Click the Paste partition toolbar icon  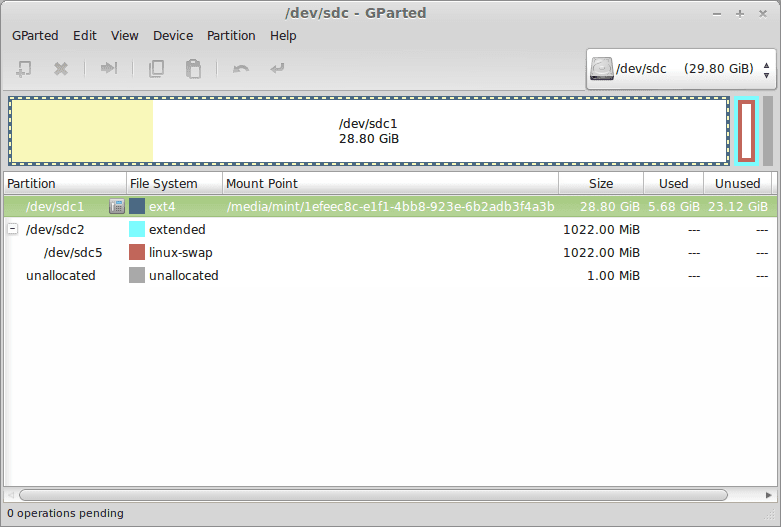[x=193, y=69]
